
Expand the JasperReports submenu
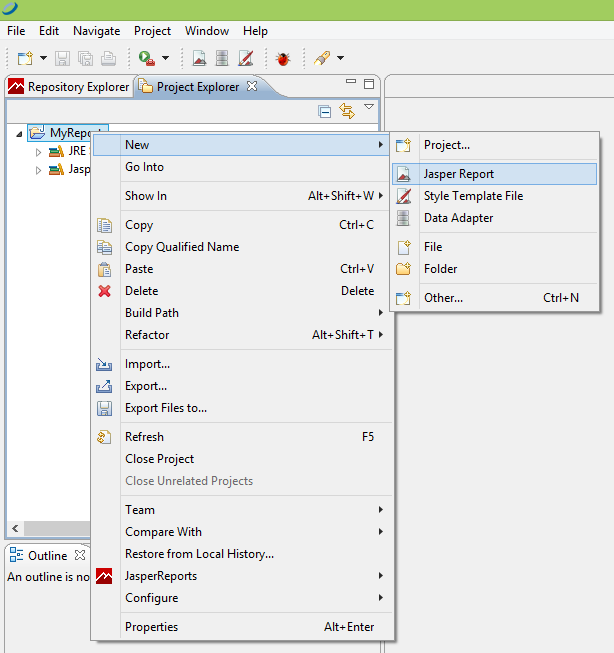pos(242,576)
